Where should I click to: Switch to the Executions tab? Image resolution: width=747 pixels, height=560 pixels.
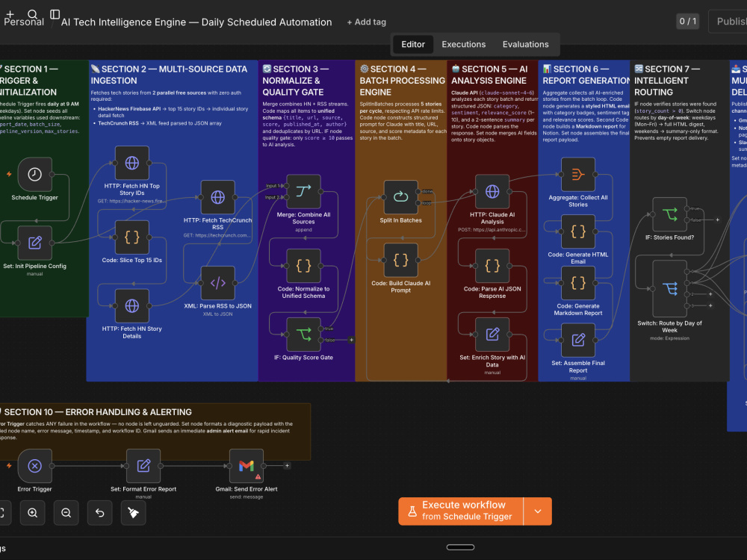pos(464,44)
